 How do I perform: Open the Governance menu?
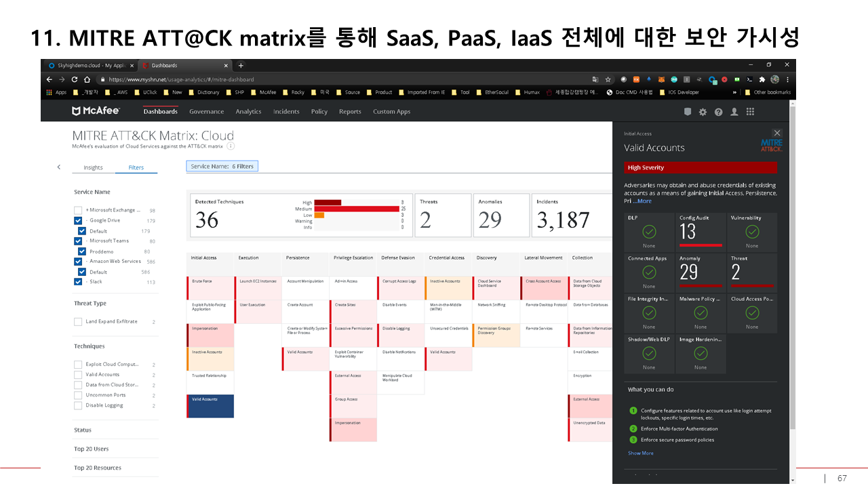(x=206, y=112)
